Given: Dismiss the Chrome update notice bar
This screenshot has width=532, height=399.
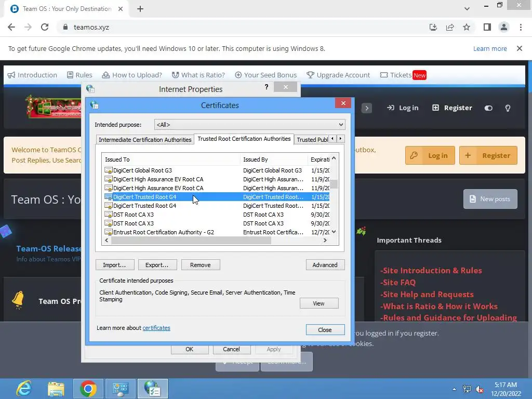Looking at the screenshot, I should pos(520,48).
